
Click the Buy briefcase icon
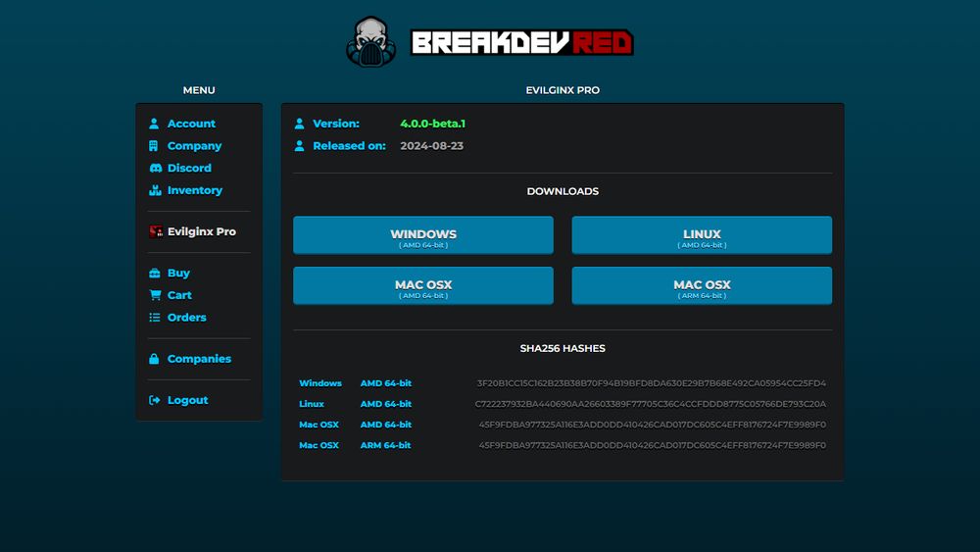155,274
